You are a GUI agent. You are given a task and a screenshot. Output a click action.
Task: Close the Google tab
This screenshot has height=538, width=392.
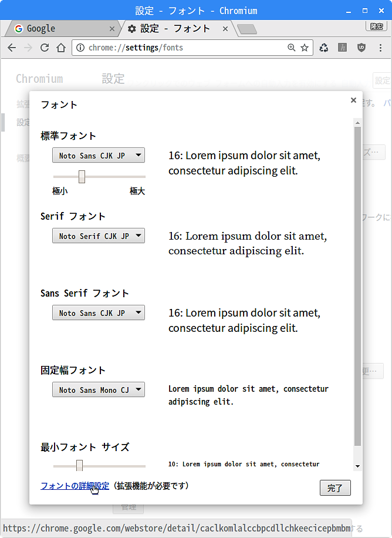(x=112, y=29)
